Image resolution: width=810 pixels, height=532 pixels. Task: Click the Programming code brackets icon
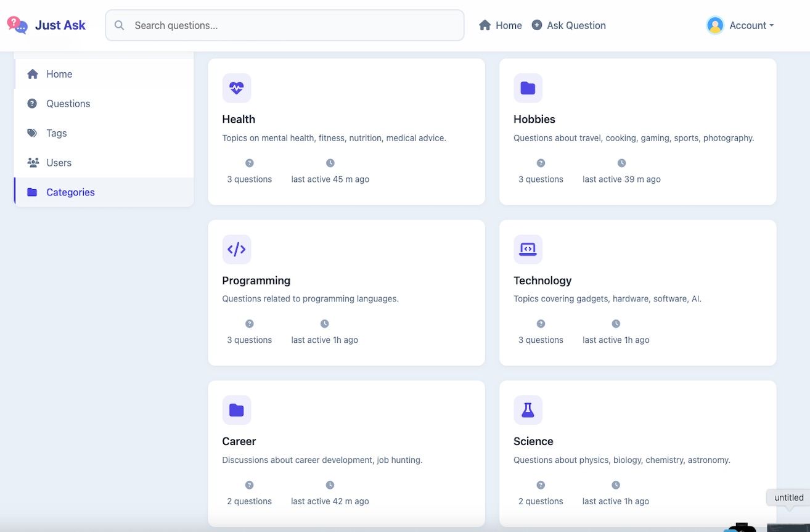pyautogui.click(x=237, y=249)
